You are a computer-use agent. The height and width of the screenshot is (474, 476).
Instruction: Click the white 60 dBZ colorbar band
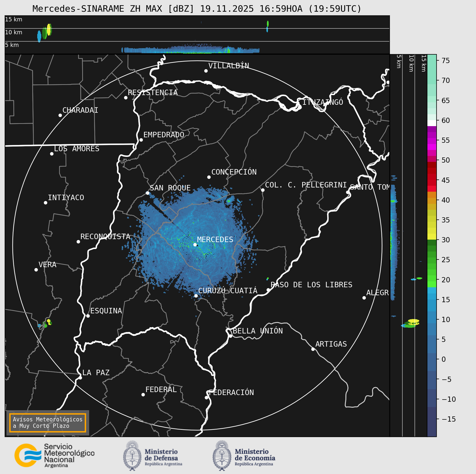[432, 123]
